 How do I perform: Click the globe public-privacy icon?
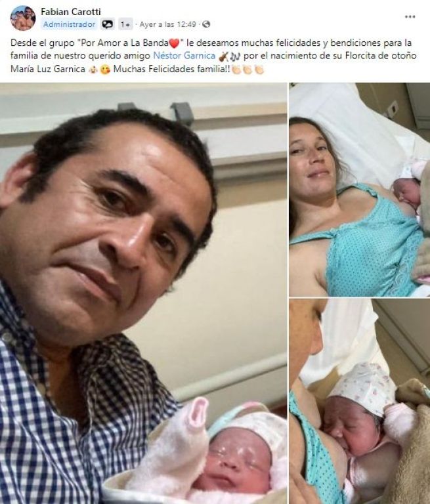[207, 24]
